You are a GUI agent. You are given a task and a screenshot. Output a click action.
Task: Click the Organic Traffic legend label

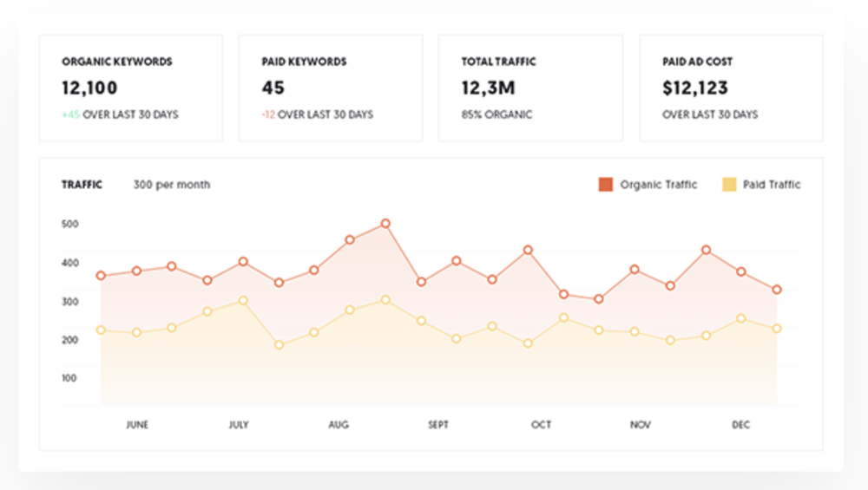[658, 185]
